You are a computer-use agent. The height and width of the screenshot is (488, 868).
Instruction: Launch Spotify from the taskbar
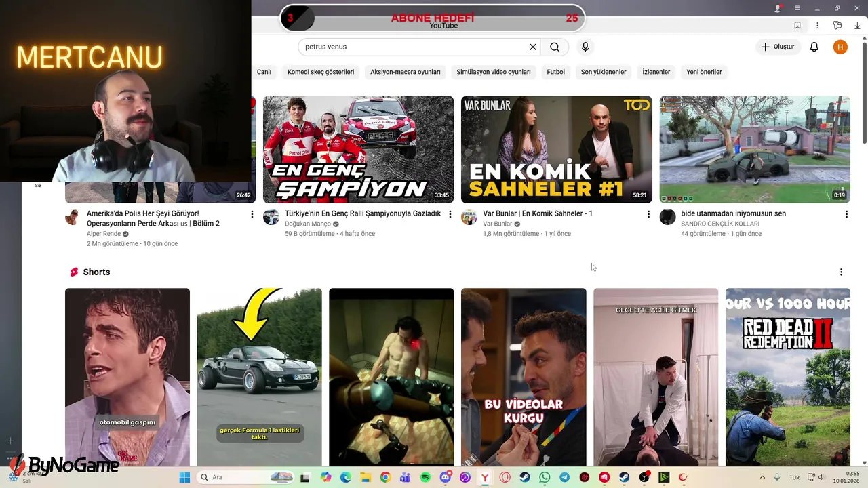[425, 477]
